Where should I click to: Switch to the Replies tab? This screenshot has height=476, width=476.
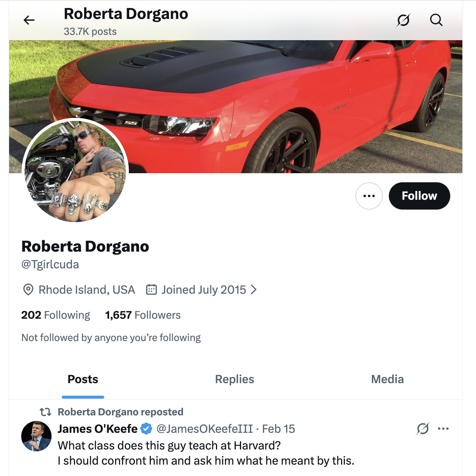pyautogui.click(x=235, y=379)
